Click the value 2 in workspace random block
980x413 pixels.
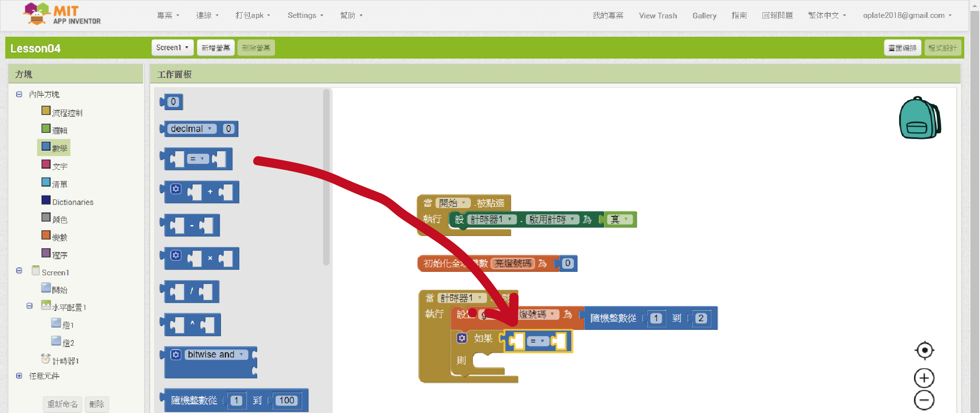click(x=701, y=318)
